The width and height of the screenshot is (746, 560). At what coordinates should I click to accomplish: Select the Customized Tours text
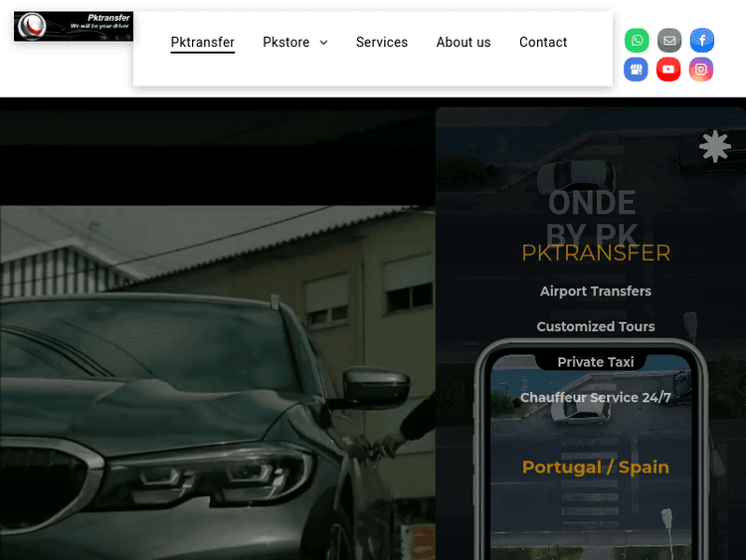pos(596,326)
